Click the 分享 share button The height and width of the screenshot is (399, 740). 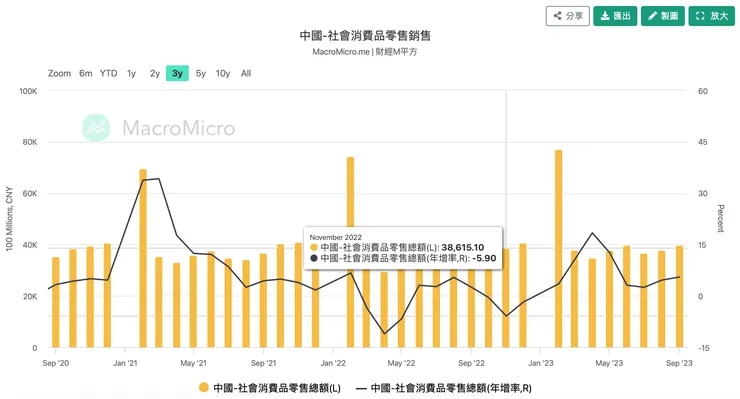(567, 16)
